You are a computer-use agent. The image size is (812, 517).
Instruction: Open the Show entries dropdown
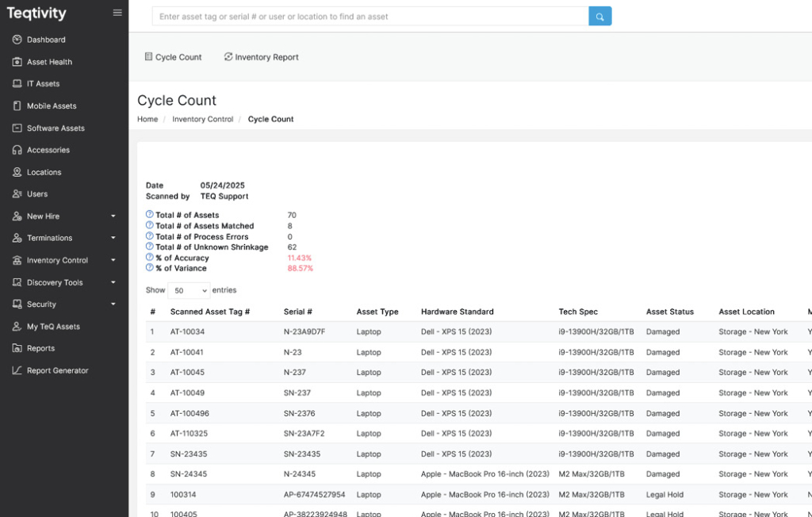pos(189,290)
